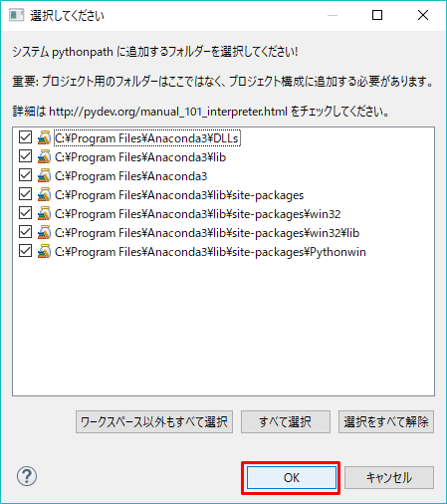Toggle checkbox for site-packages\win32 row
447x504 pixels.
25,213
